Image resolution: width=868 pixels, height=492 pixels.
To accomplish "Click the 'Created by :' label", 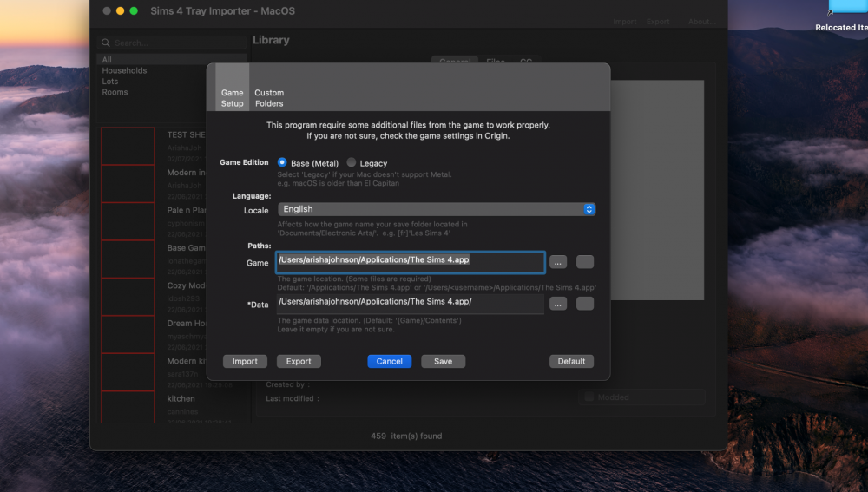I will [288, 384].
